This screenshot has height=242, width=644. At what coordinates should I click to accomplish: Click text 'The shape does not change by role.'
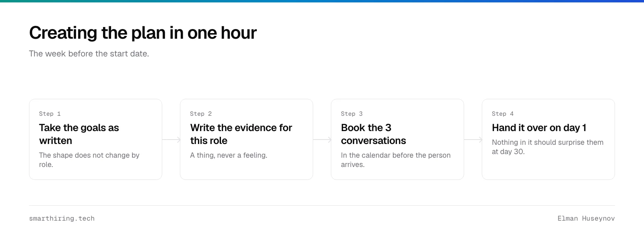click(x=89, y=160)
